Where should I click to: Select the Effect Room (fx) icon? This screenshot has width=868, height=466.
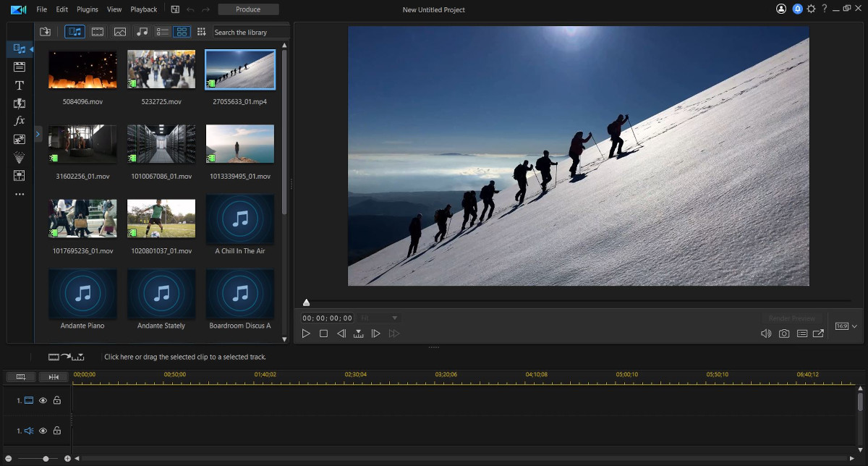tap(19, 120)
